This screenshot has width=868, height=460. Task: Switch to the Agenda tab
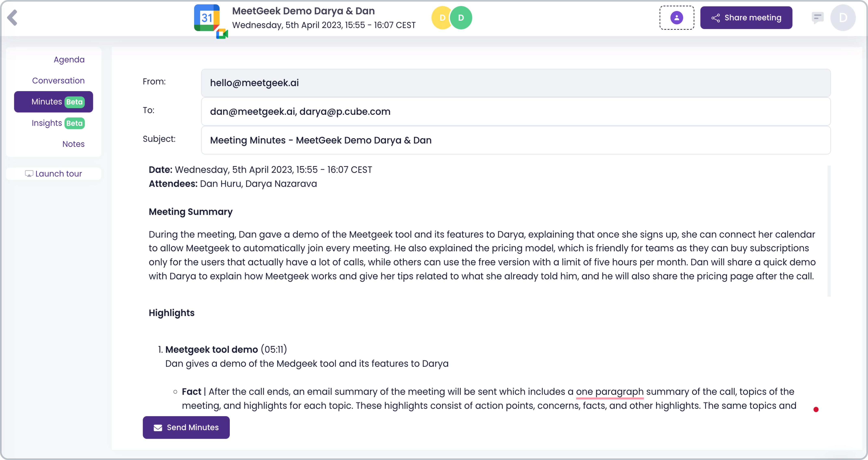[x=69, y=59]
